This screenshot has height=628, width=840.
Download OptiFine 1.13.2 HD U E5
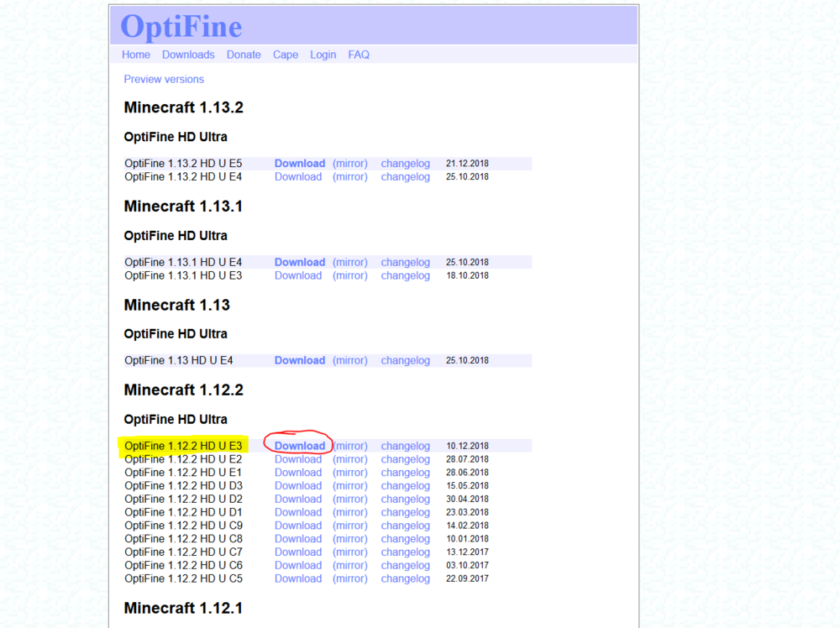299,163
